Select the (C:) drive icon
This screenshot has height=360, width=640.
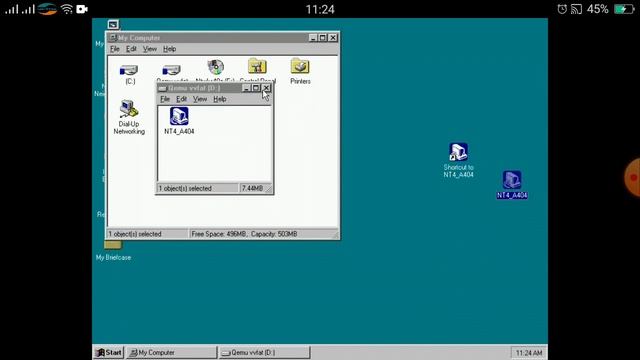point(129,70)
